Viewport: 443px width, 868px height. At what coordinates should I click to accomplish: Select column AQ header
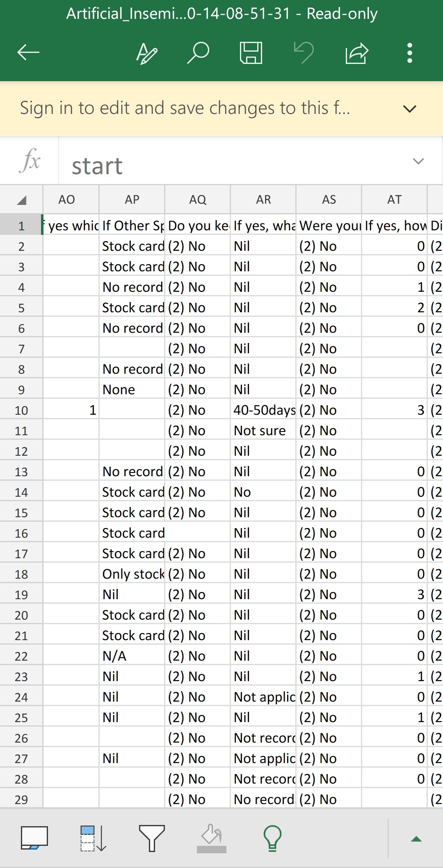point(198,200)
